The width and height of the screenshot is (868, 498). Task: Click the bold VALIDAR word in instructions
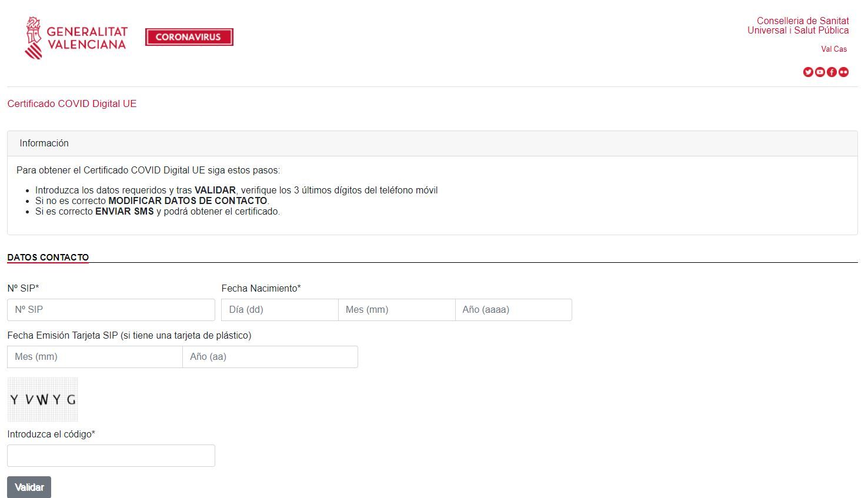click(x=215, y=190)
